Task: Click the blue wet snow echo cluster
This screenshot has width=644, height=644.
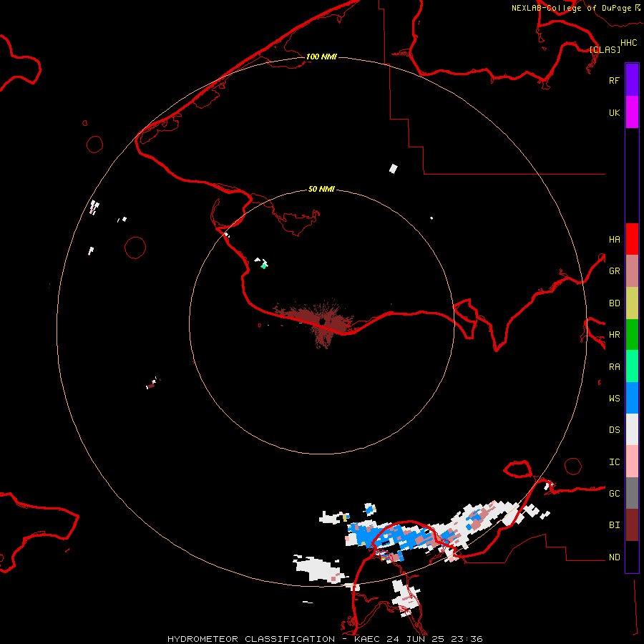Action: click(381, 535)
